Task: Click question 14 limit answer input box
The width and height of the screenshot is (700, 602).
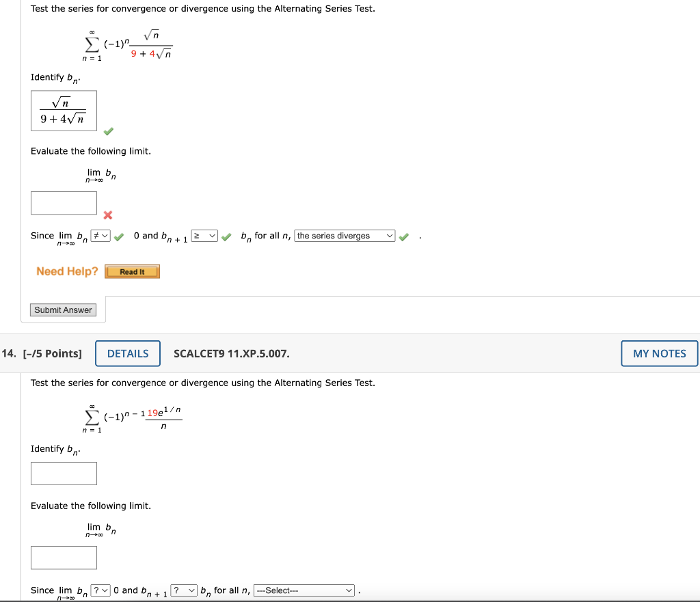Action: 64,558
